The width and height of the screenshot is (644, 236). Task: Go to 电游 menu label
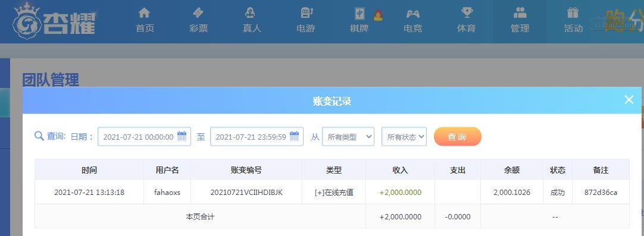pyautogui.click(x=305, y=29)
